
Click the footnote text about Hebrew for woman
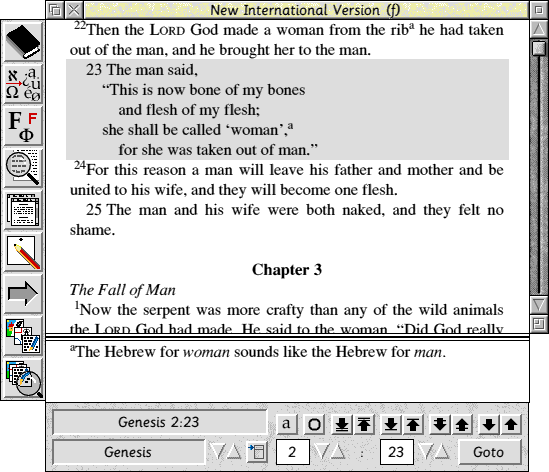click(258, 352)
